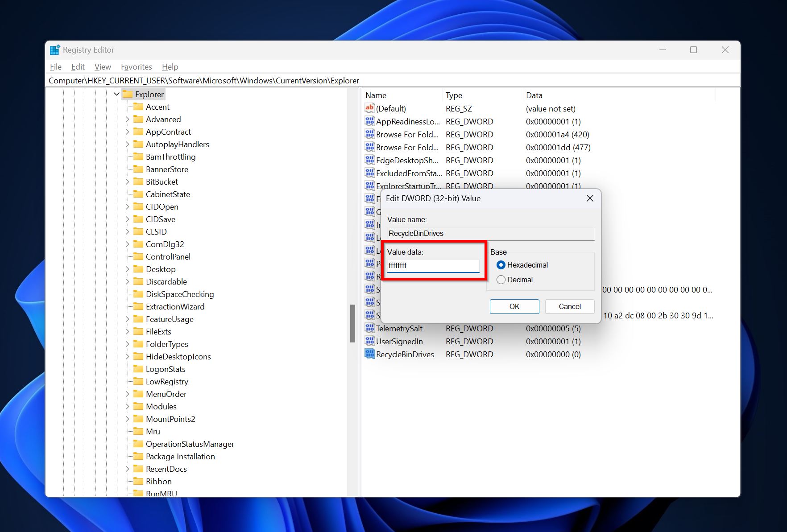Click the OperationStatusManager folder icon
Viewport: 787px width, 532px height.
[x=138, y=444]
